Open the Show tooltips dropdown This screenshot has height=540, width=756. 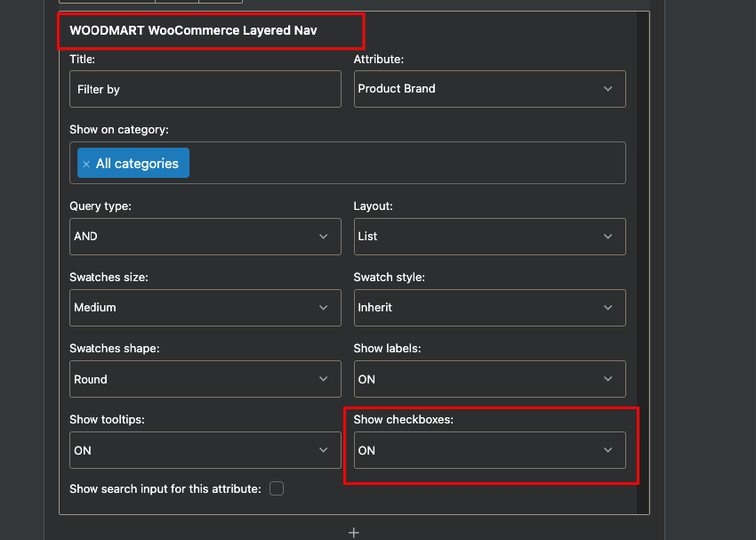[205, 450]
